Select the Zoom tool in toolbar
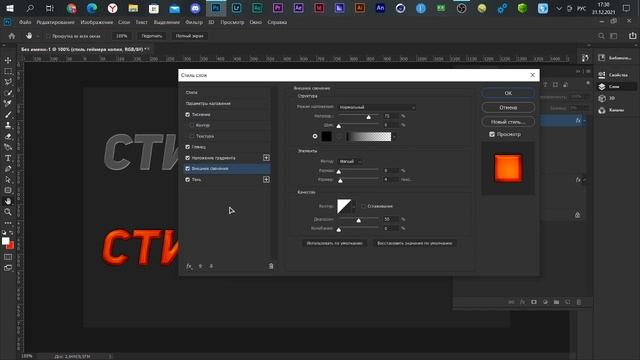 (x=8, y=212)
